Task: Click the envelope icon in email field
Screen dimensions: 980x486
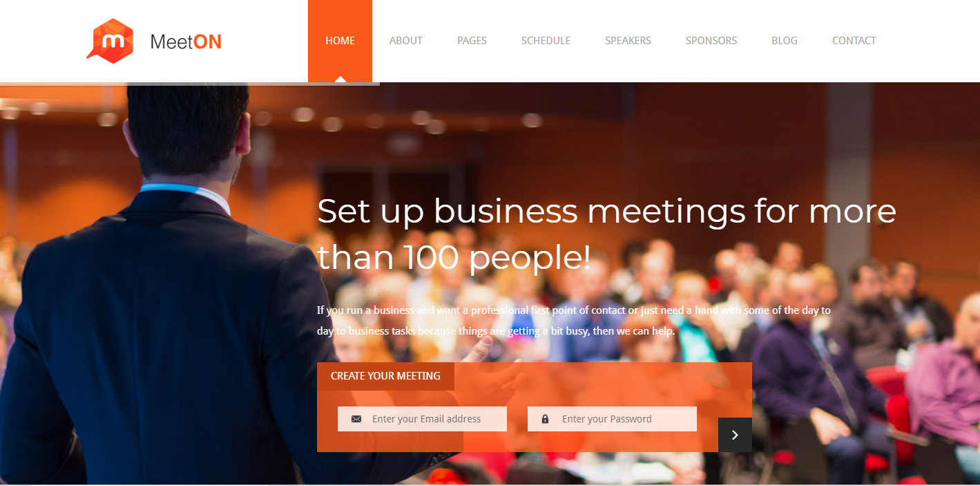Action: tap(356, 419)
